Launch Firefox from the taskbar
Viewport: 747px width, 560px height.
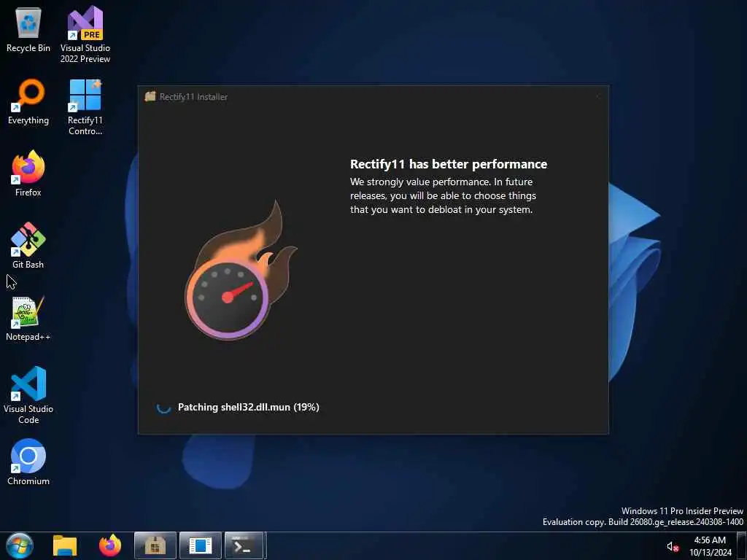click(x=110, y=545)
